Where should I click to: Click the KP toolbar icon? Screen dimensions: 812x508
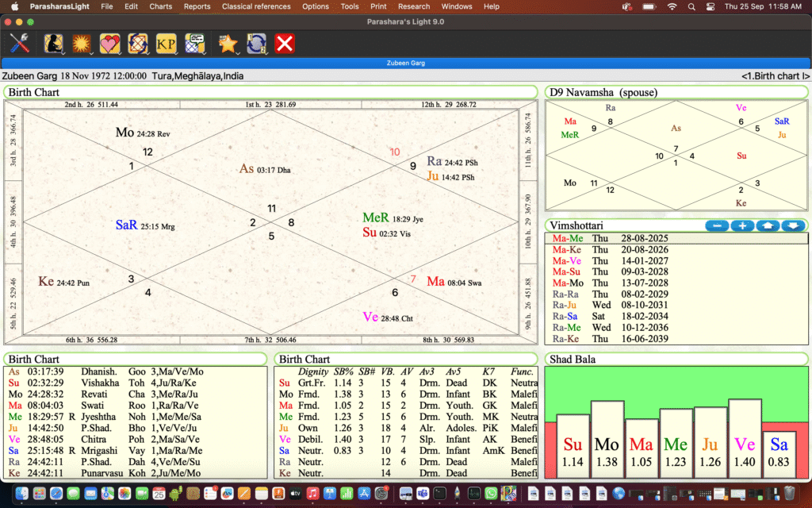point(166,43)
